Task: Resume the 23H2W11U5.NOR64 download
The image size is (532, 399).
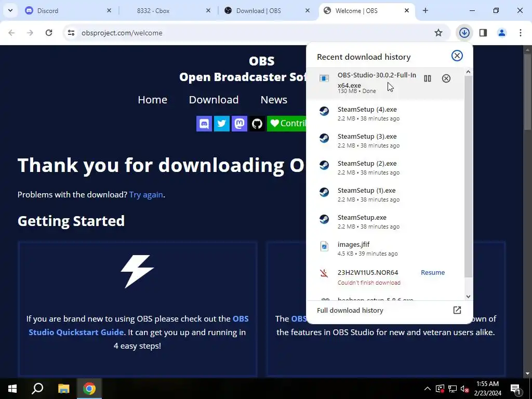Action: coord(433,272)
